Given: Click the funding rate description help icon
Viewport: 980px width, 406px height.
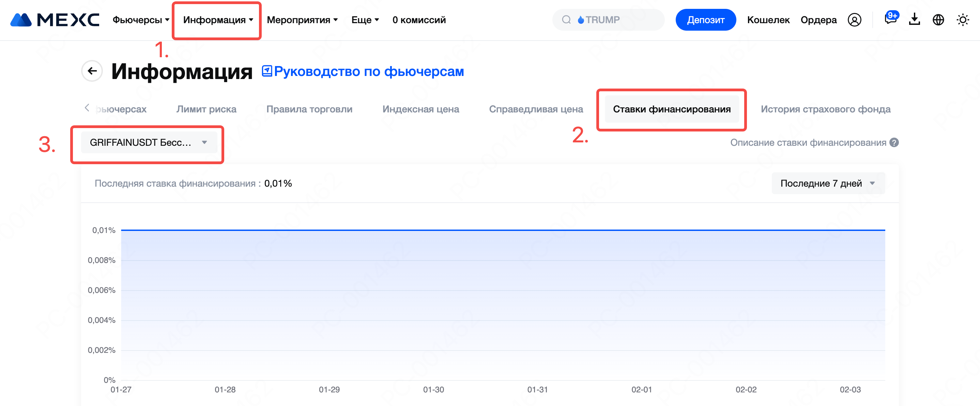Looking at the screenshot, I should pos(894,143).
